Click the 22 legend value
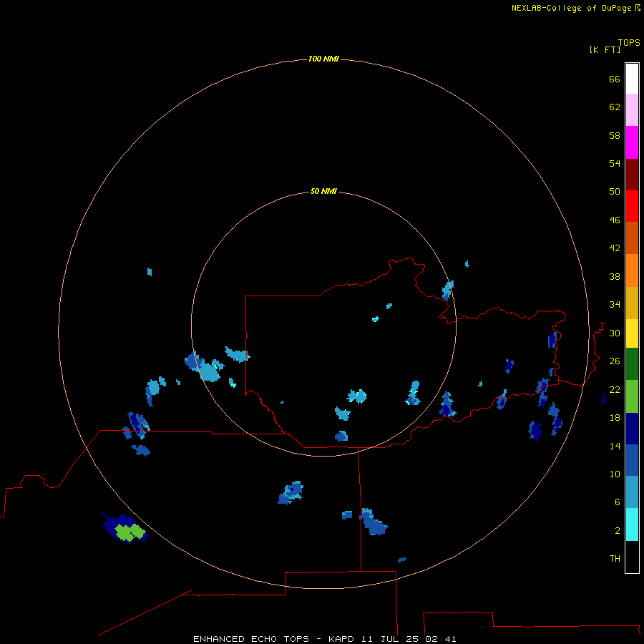 [615, 389]
